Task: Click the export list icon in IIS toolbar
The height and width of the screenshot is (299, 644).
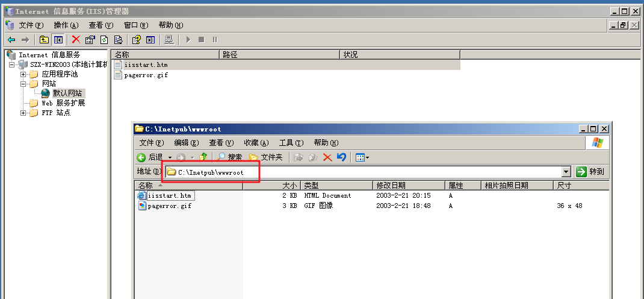Action: [119, 40]
